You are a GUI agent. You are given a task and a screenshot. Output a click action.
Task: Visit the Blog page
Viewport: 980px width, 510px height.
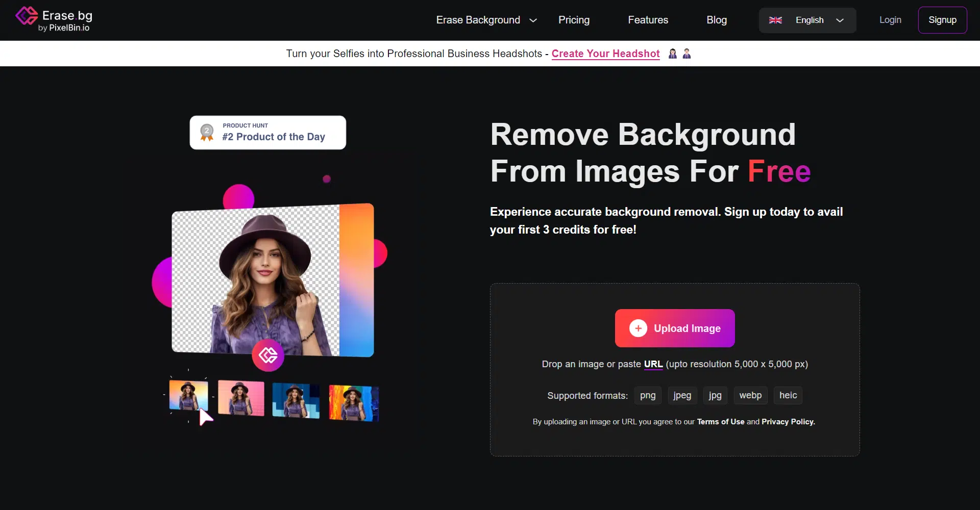click(x=716, y=20)
